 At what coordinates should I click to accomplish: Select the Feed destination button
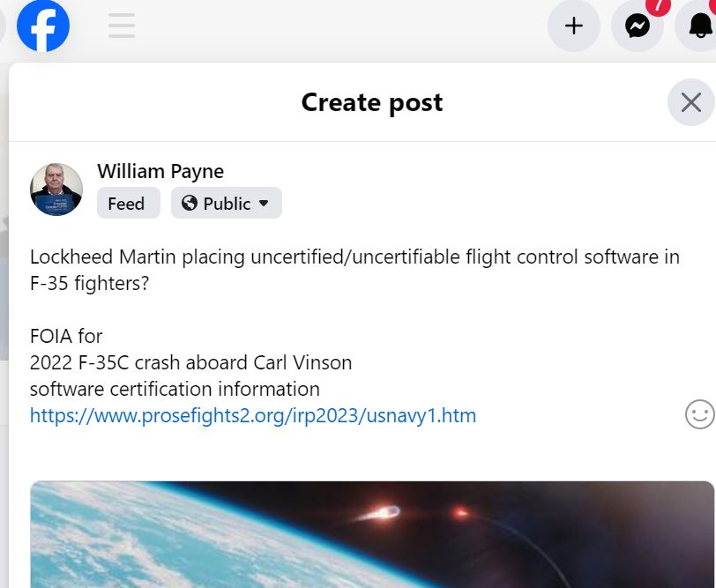(129, 203)
